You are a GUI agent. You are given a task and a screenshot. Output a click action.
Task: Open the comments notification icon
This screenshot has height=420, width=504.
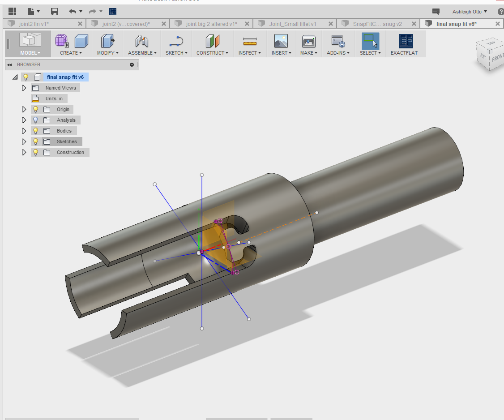[x=436, y=12]
